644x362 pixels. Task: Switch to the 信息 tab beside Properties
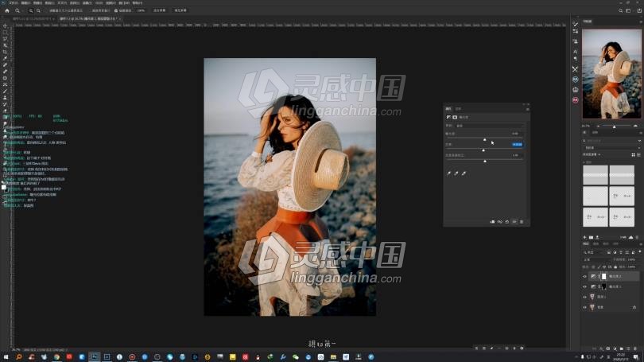pyautogui.click(x=459, y=109)
